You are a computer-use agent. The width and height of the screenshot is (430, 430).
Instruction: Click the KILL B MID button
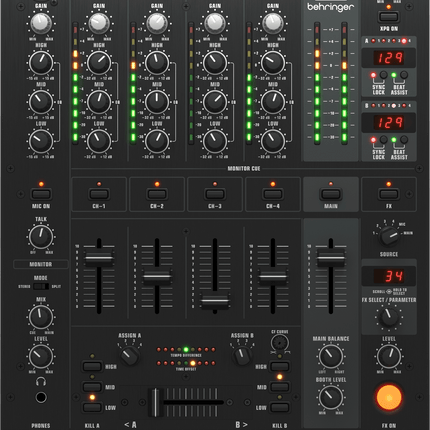pyautogui.click(x=280, y=387)
